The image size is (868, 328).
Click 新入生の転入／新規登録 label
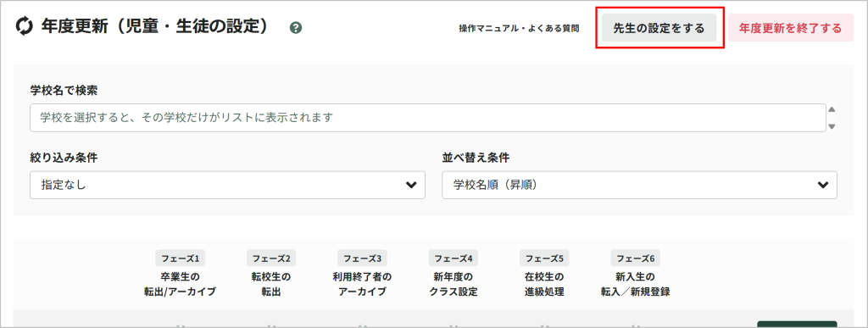636,284
